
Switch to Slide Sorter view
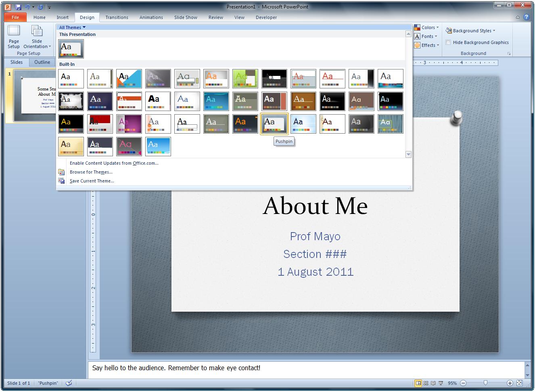tap(426, 383)
